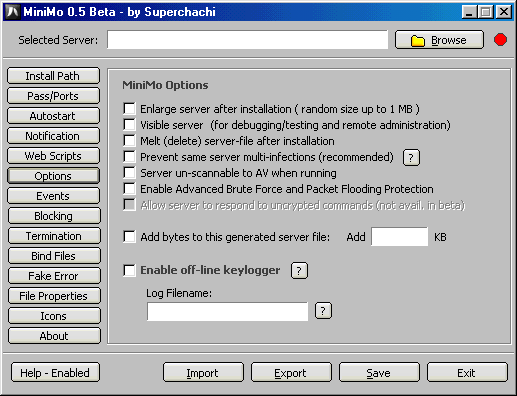Open help beside the Log Filename field

(323, 311)
